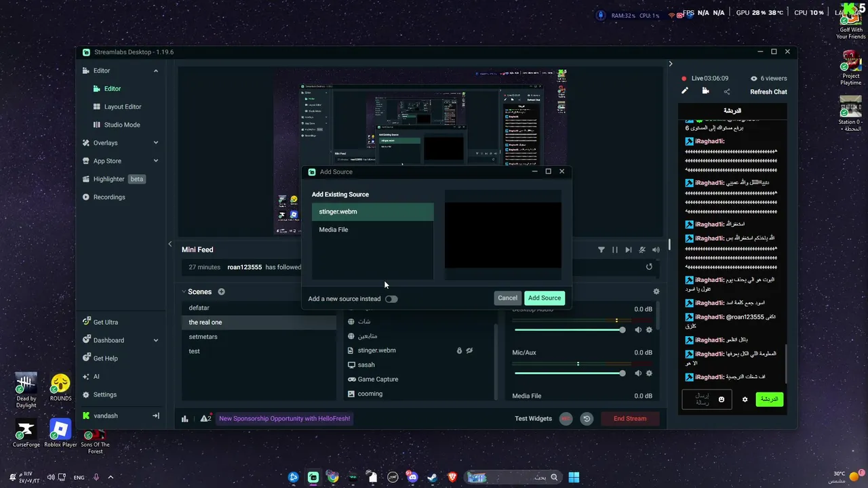
Task: Select the defatar scene
Action: click(259, 308)
